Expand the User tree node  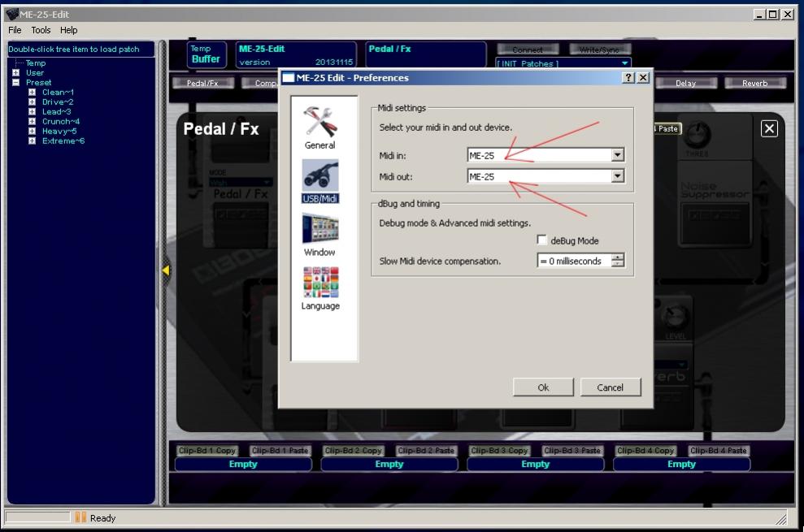16,73
